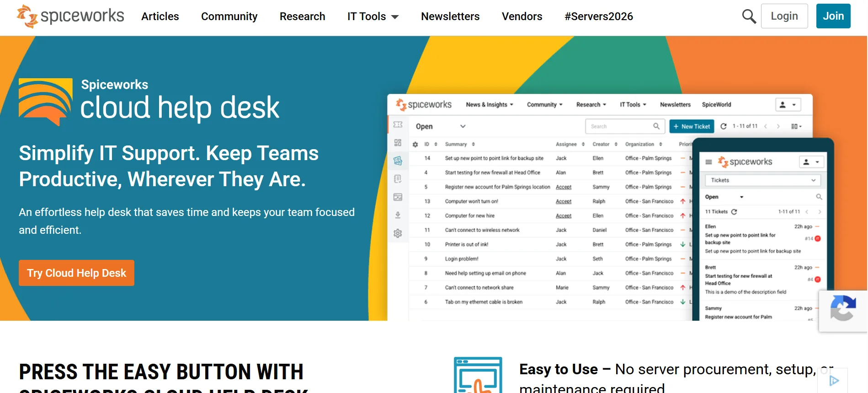Click the column settings gear beside ID header
Screen dimensions: 868x393
point(415,145)
